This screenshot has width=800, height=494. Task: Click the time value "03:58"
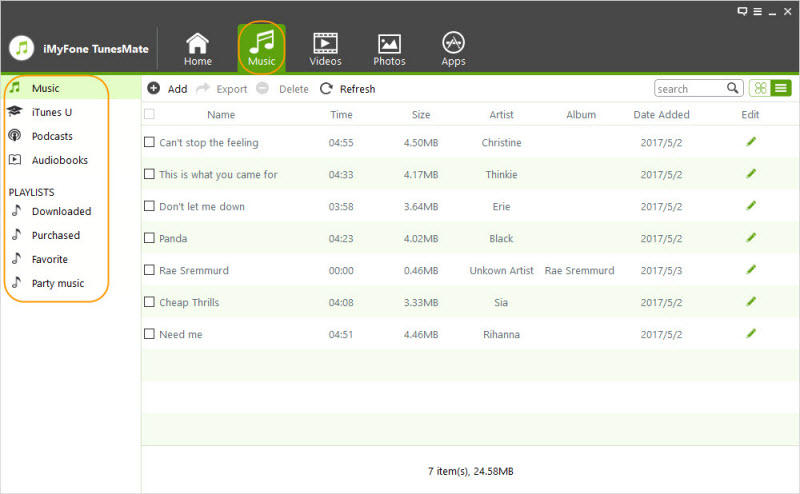click(x=341, y=207)
